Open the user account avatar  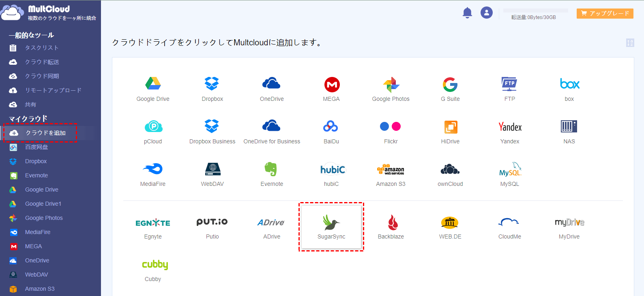coord(487,13)
